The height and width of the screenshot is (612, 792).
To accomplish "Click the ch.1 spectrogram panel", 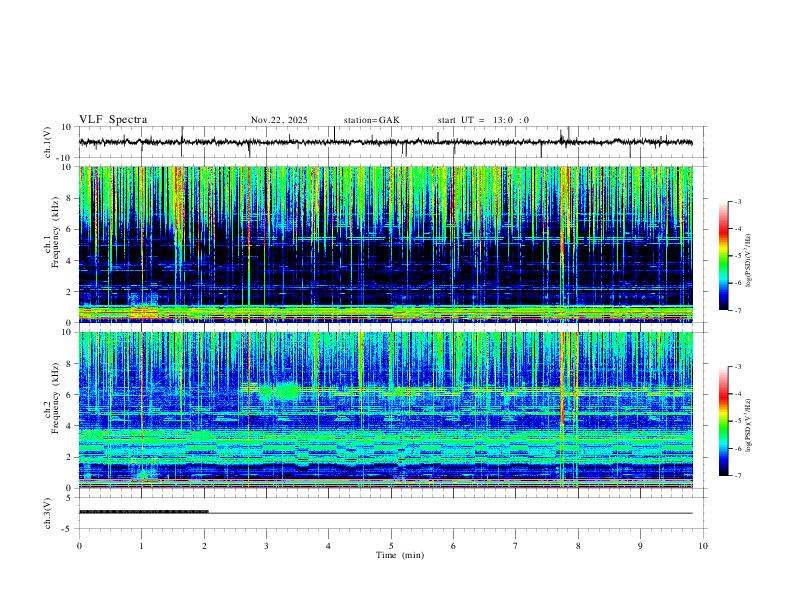I will (x=386, y=244).
